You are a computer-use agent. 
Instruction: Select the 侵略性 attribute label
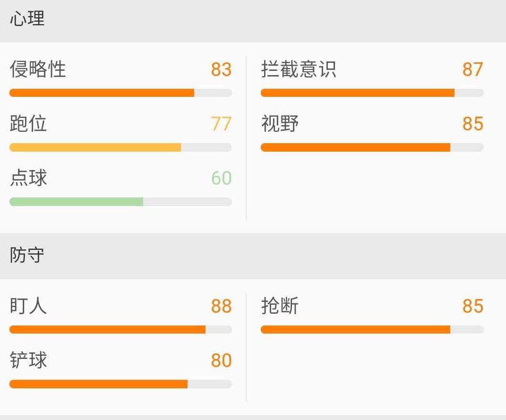38,69
